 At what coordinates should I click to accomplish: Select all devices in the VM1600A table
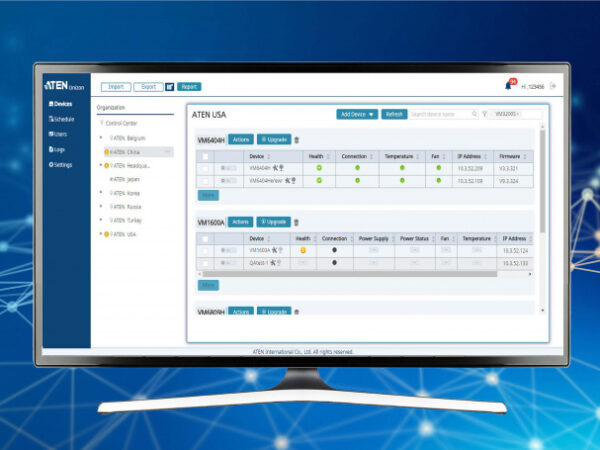point(205,239)
